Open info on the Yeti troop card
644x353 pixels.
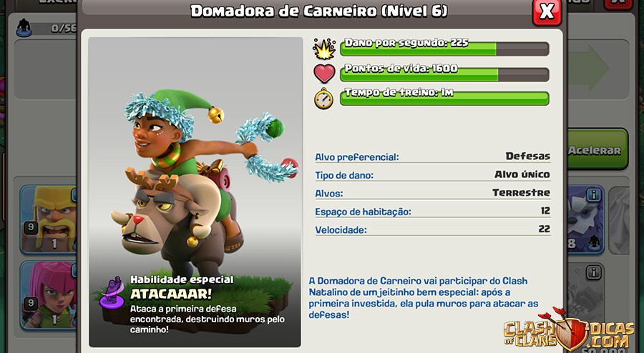595,196
